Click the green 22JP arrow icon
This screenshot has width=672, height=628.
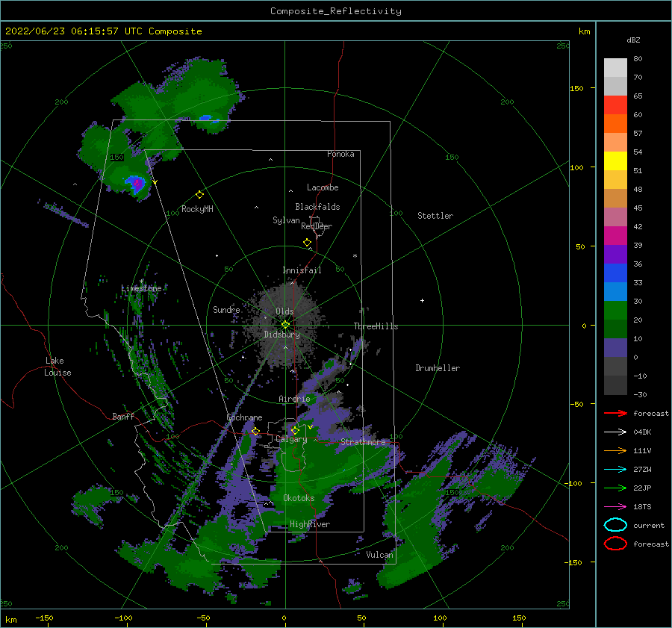click(x=615, y=488)
